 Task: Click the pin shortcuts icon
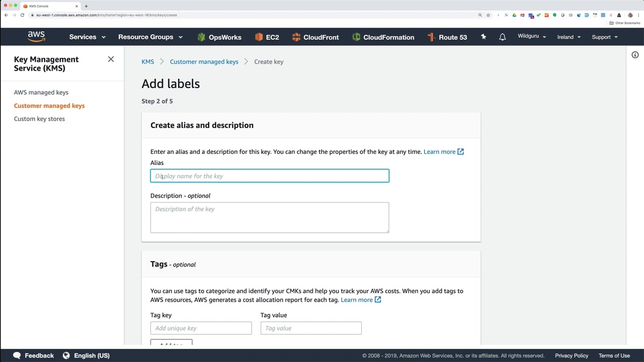click(484, 37)
